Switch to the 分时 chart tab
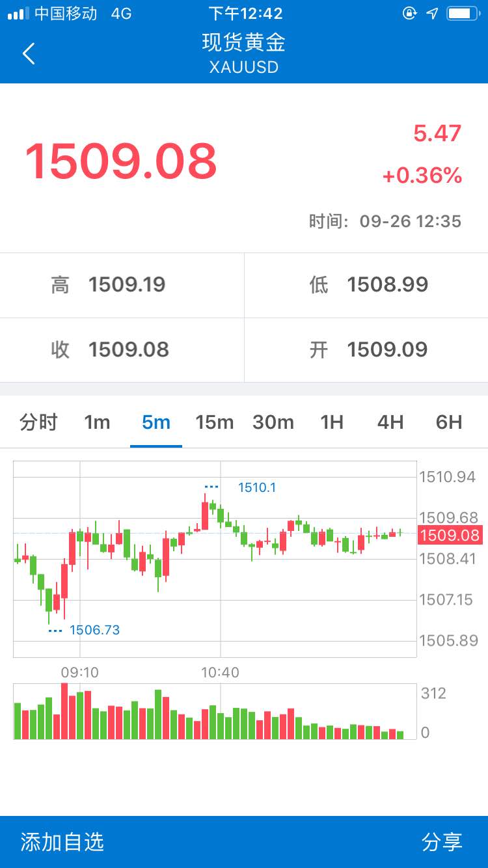This screenshot has width=488, height=868. (x=39, y=422)
